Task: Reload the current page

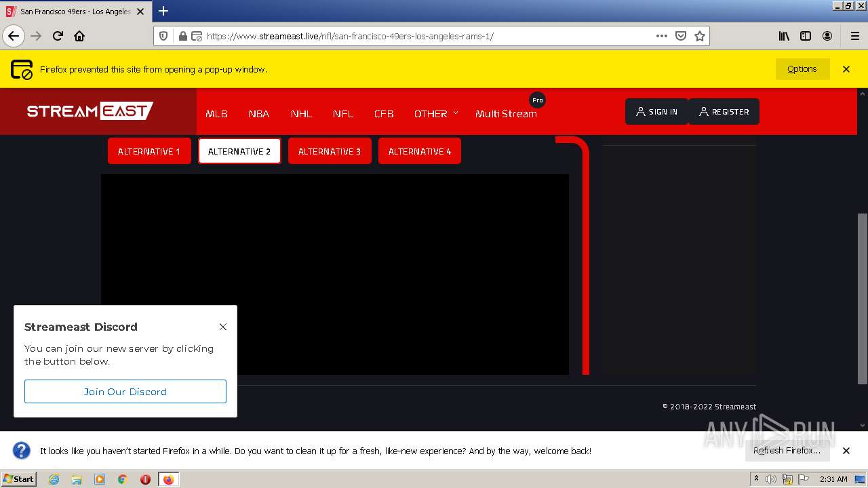Action: pos(58,36)
